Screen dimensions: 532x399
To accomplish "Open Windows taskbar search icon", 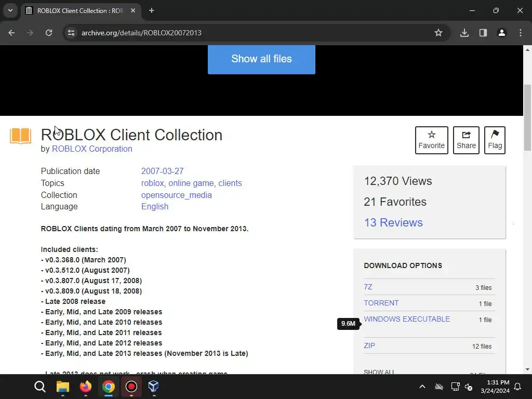I will click(x=39, y=387).
